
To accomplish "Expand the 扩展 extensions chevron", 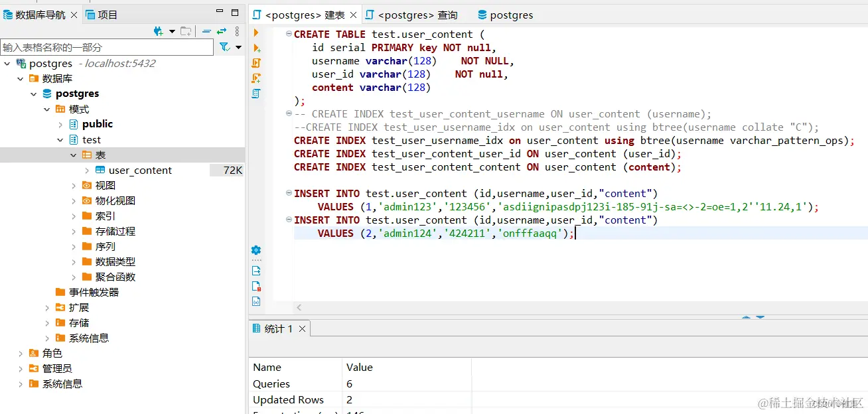I will pos(47,308).
